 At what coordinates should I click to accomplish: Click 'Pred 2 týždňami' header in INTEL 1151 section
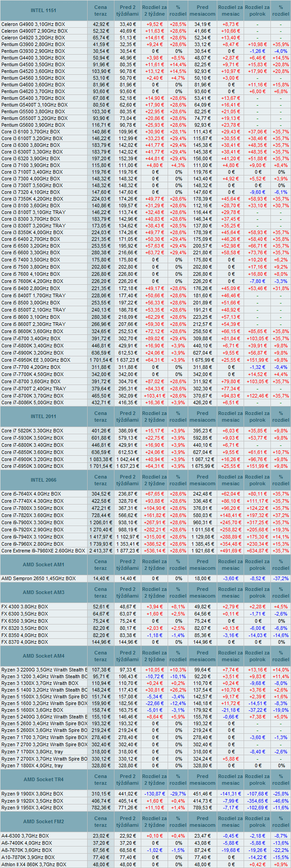128,10
